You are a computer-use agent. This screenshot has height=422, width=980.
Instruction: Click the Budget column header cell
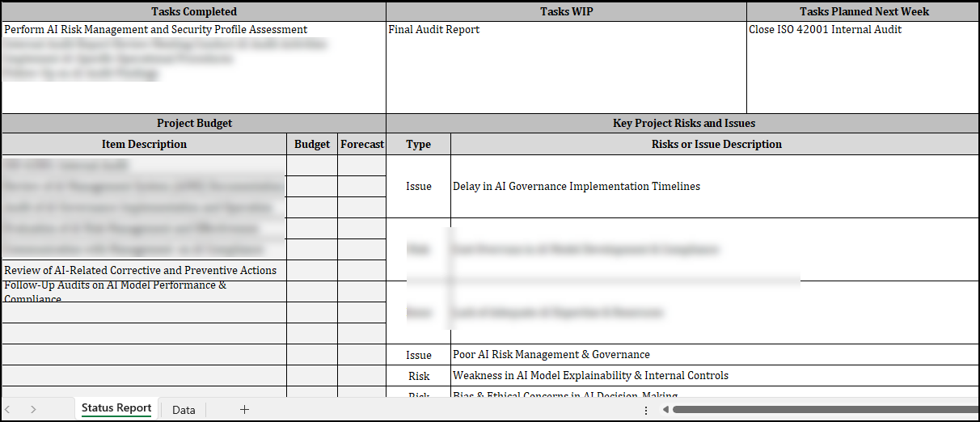(x=312, y=144)
